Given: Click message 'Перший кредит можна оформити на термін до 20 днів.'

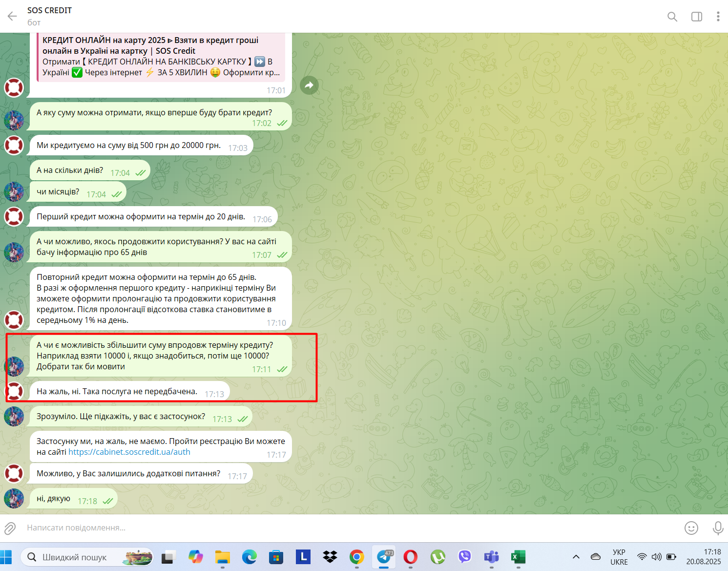Looking at the screenshot, I should (x=154, y=217).
